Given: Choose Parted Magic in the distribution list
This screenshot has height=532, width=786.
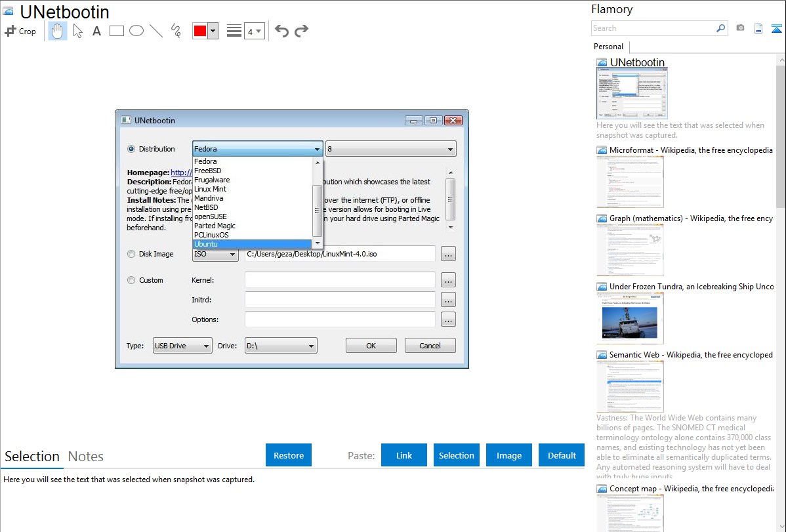Looking at the screenshot, I should tap(253, 226).
